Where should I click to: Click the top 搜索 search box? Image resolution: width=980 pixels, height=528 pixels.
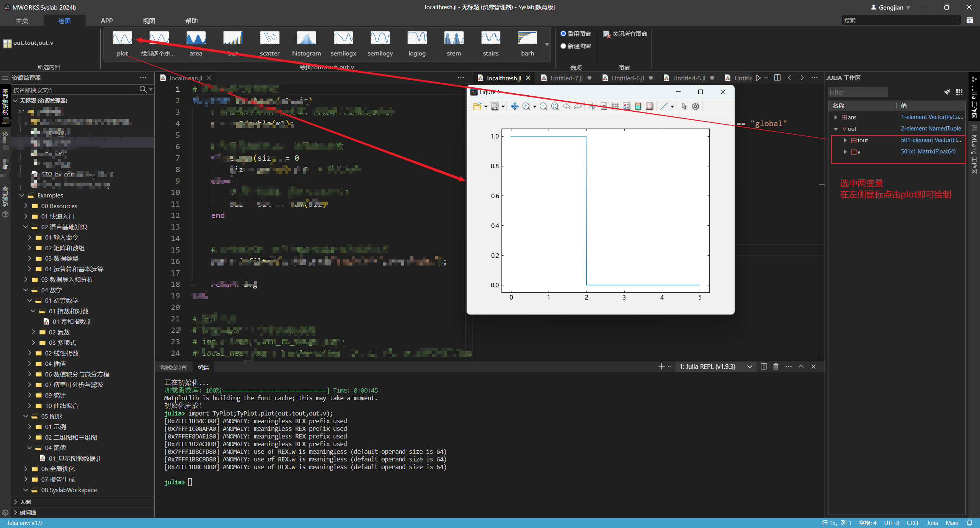(x=901, y=20)
